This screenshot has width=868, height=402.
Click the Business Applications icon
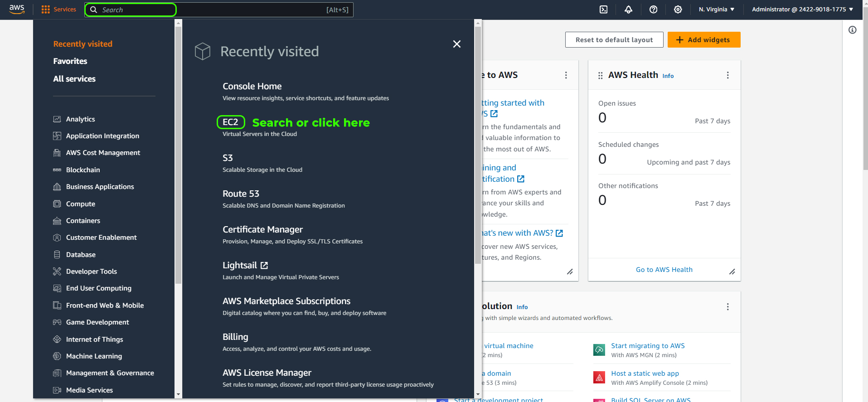pyautogui.click(x=57, y=187)
